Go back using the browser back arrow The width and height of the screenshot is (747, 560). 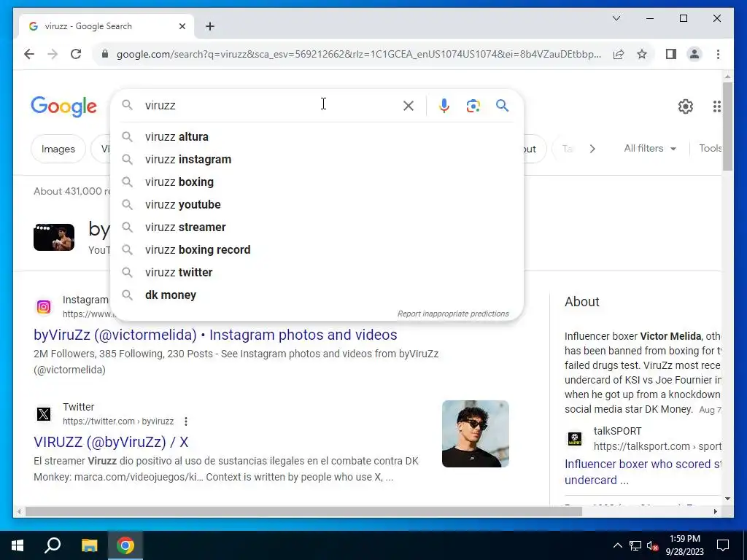(29, 54)
